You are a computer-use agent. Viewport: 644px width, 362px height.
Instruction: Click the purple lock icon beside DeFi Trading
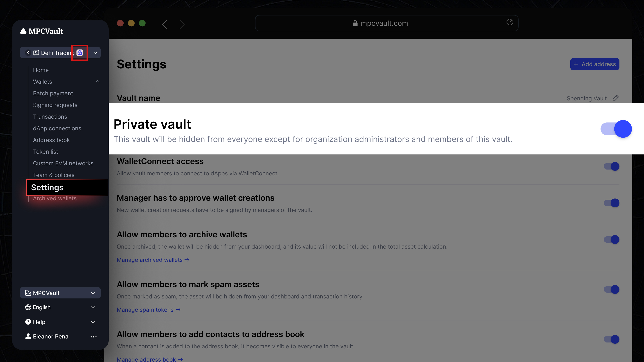pos(80,53)
